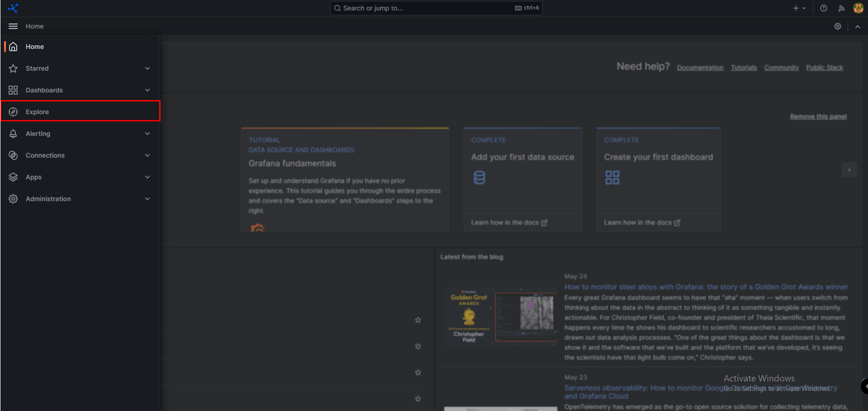Click Remove this panel link
The height and width of the screenshot is (411, 868).
(818, 116)
